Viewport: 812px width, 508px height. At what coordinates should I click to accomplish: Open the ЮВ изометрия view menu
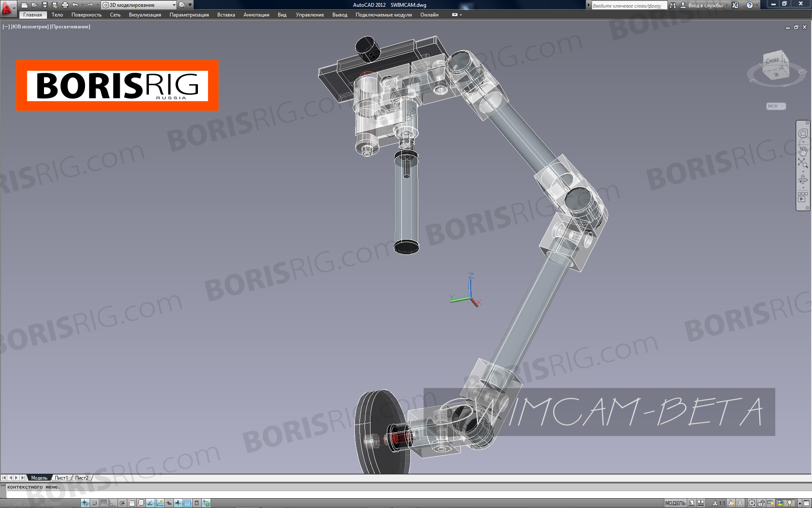tap(30, 27)
